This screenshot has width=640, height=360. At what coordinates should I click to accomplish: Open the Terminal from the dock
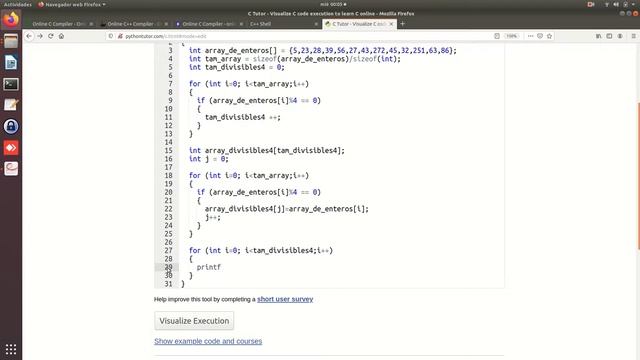pyautogui.click(x=11, y=84)
